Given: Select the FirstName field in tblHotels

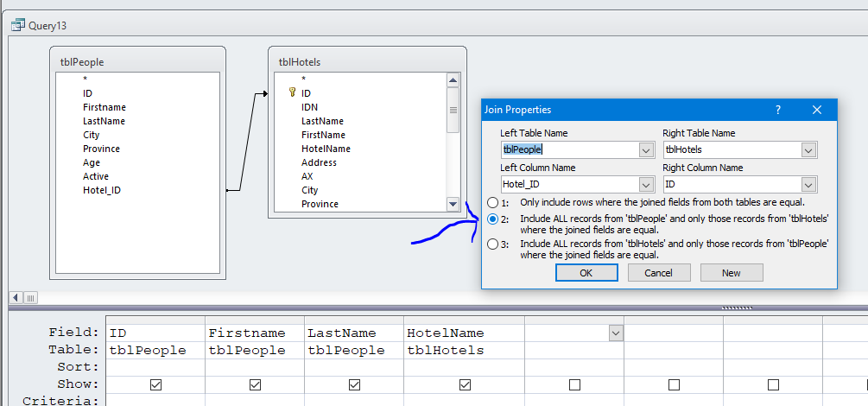Looking at the screenshot, I should tap(323, 135).
